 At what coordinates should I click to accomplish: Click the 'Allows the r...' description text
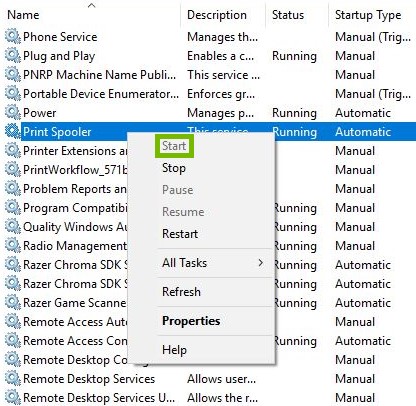222,398
